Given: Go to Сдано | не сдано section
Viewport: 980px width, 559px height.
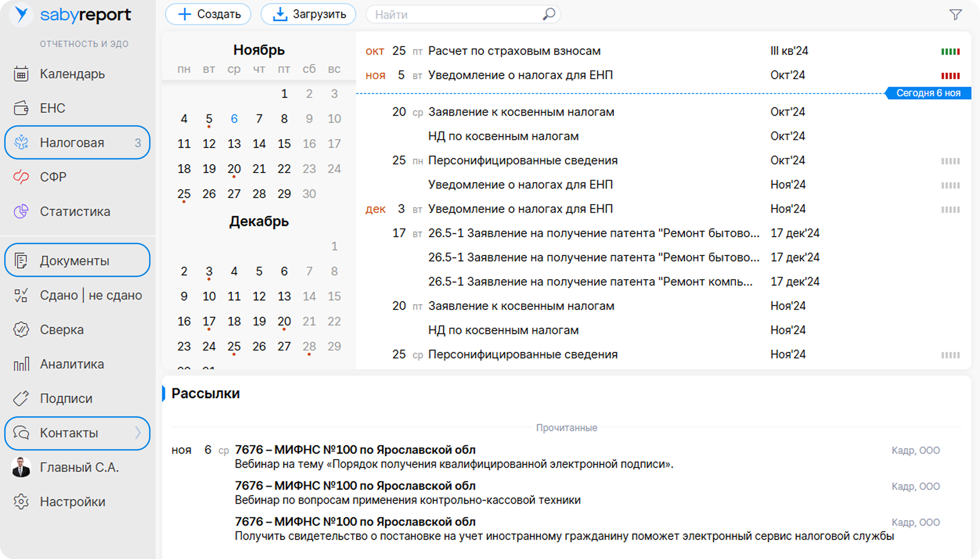Looking at the screenshot, I should pos(91,295).
